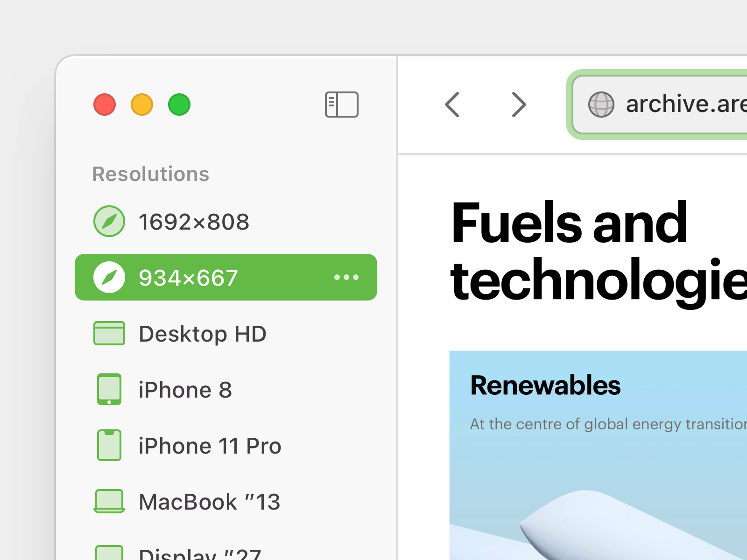
Task: Go forward with the right chevron
Action: [x=519, y=105]
